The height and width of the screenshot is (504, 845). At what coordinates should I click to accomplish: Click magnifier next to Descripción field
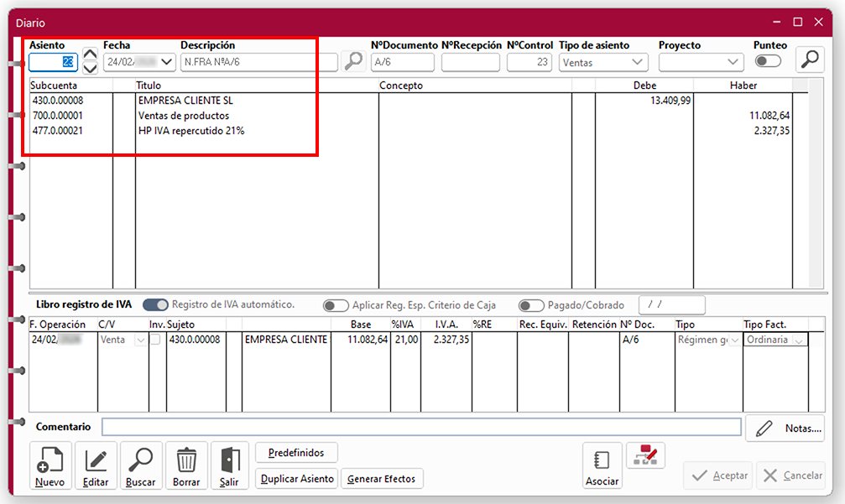(x=353, y=61)
